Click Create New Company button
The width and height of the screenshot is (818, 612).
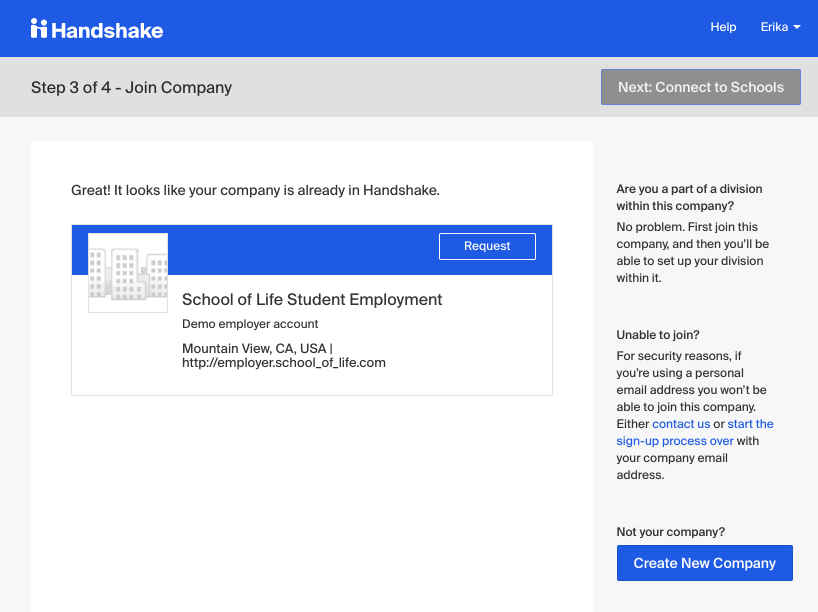click(x=705, y=563)
